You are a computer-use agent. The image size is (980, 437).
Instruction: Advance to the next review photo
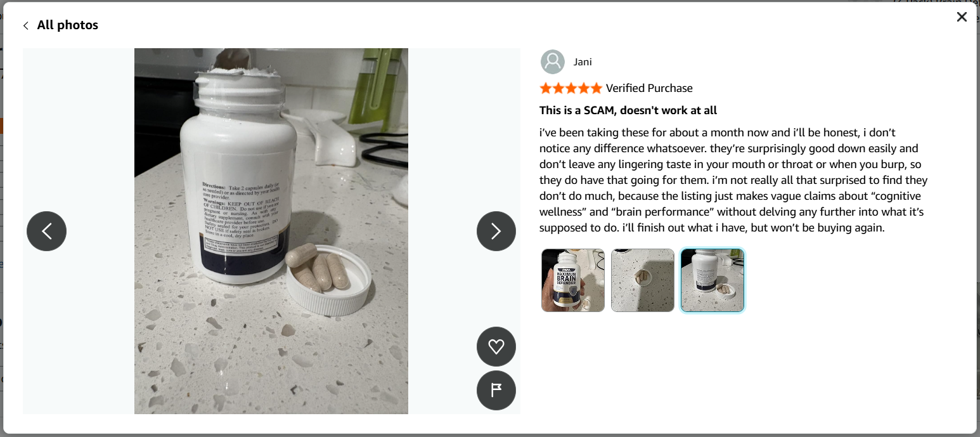pos(496,231)
